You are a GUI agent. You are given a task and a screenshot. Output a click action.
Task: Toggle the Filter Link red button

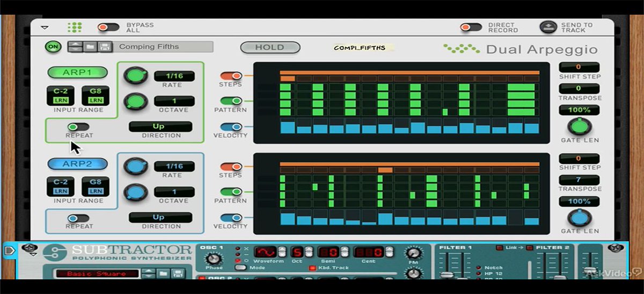click(499, 248)
